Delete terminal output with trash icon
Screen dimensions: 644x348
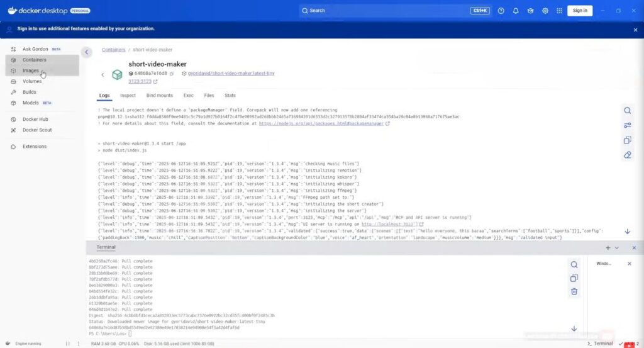574,291
